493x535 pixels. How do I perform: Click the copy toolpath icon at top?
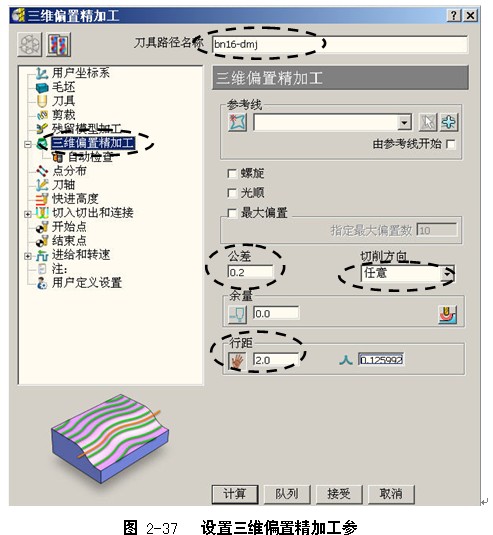[x=59, y=44]
